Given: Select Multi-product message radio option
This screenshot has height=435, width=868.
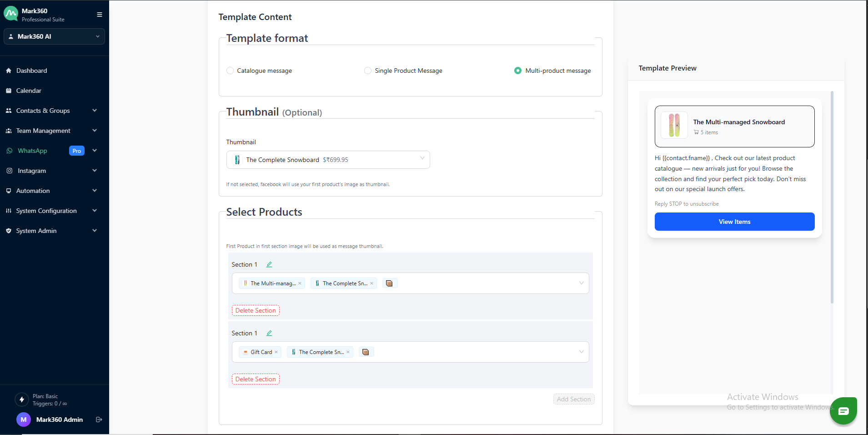Looking at the screenshot, I should (518, 71).
